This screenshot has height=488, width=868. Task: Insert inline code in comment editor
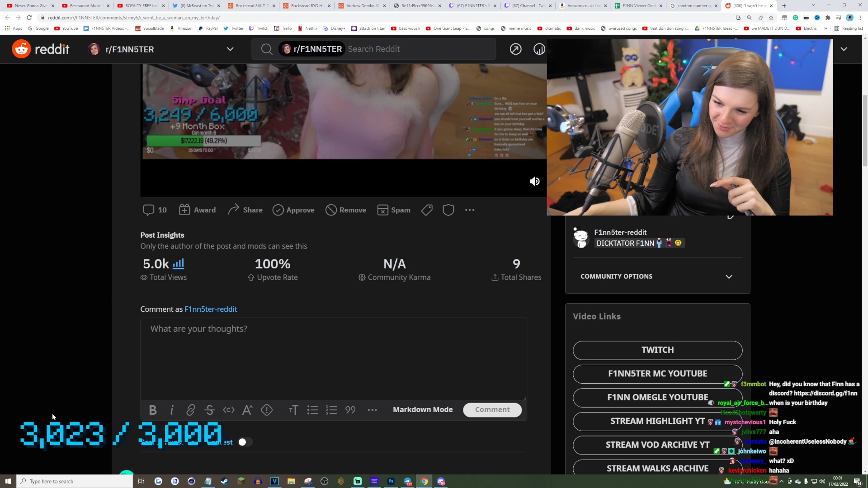click(229, 410)
